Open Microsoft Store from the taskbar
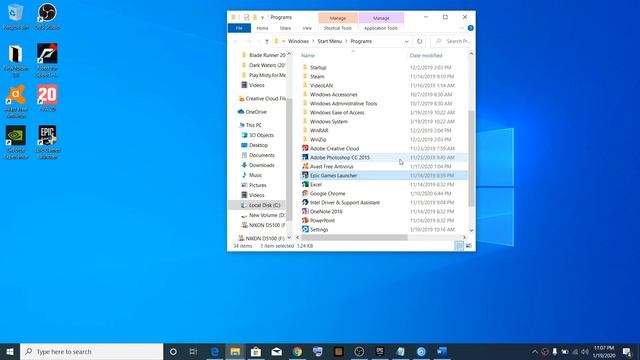The image size is (640, 360). 256,351
